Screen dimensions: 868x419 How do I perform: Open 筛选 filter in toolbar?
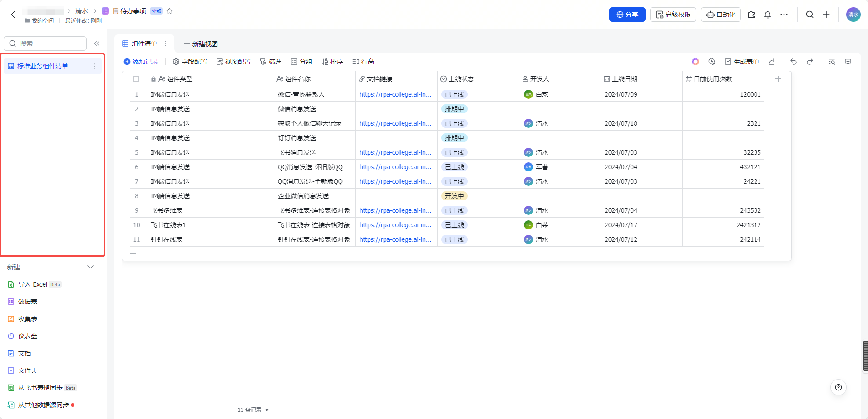click(x=271, y=62)
